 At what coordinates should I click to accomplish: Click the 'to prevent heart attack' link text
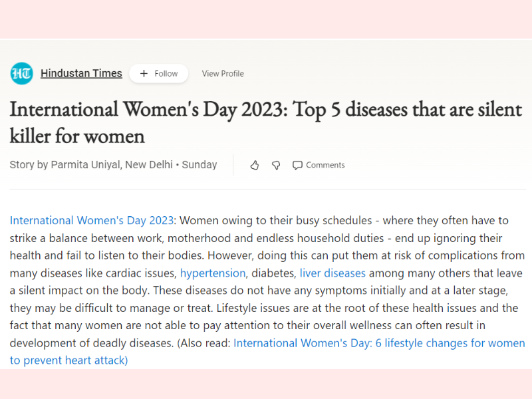(68, 360)
